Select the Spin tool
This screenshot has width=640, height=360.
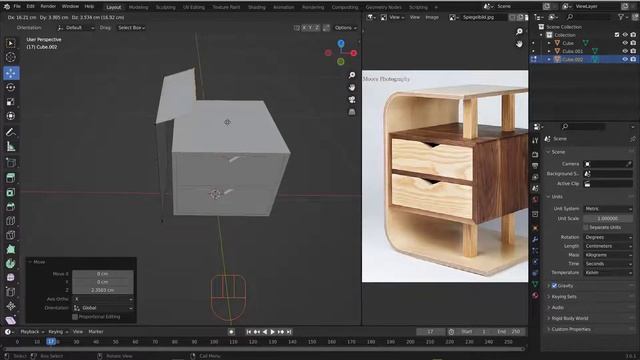pyautogui.click(x=11, y=264)
